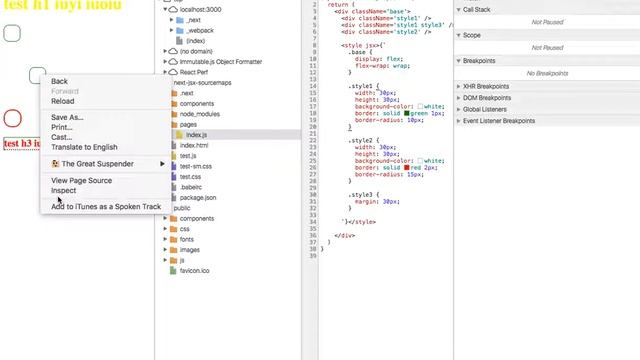Expand the (no domain) node
640x360 pixels.
click(165, 51)
